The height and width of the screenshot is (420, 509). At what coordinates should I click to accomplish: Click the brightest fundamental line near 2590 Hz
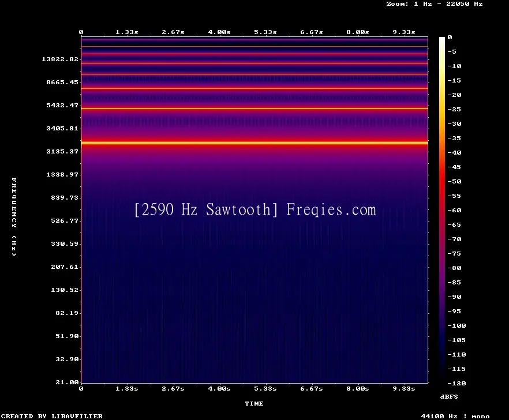tap(254, 142)
